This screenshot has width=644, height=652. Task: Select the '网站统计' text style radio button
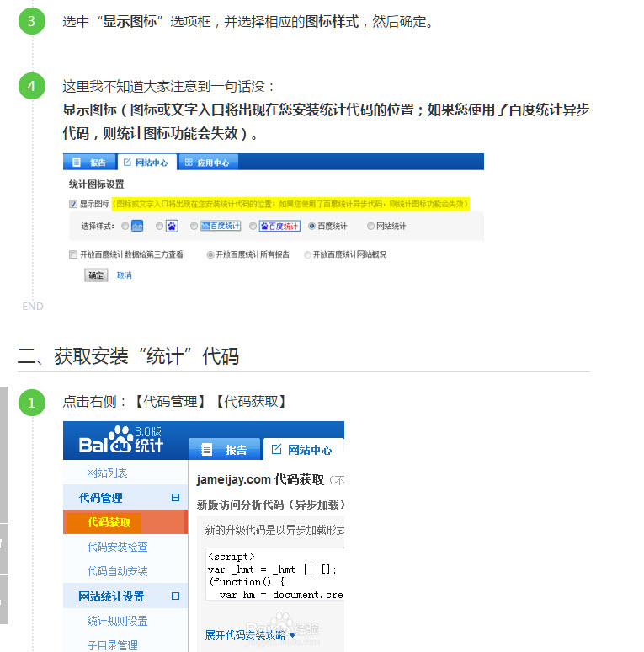[x=370, y=226]
